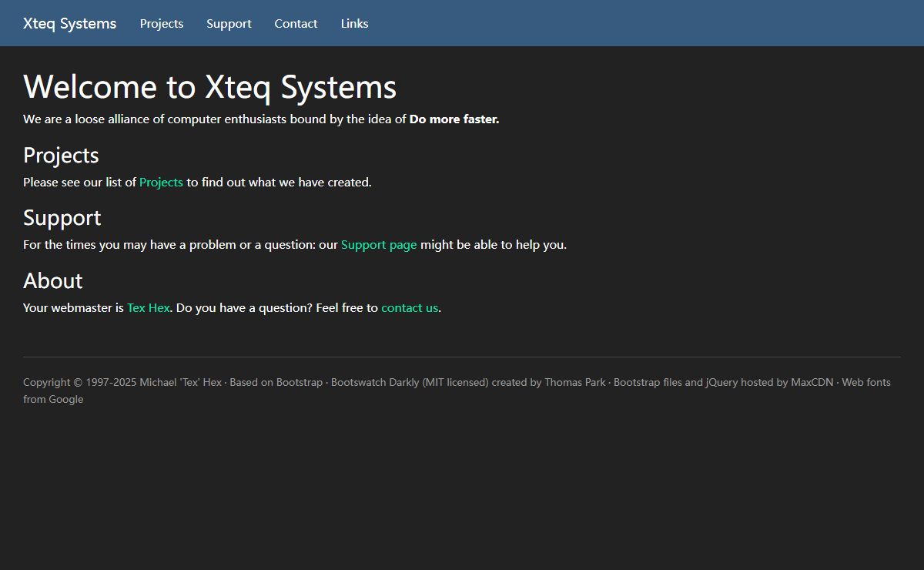Click Bootstrap in the footer credits
This screenshot has width=924, height=570.
300,382
